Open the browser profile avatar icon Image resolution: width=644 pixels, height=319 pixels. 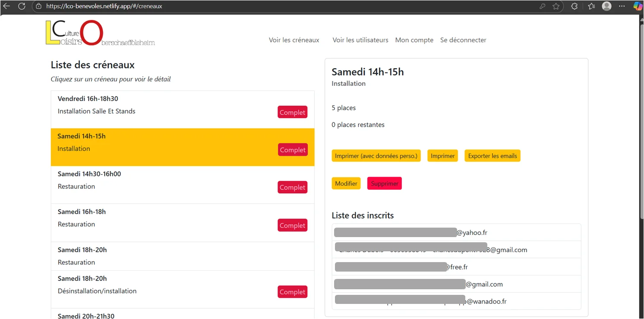click(606, 6)
